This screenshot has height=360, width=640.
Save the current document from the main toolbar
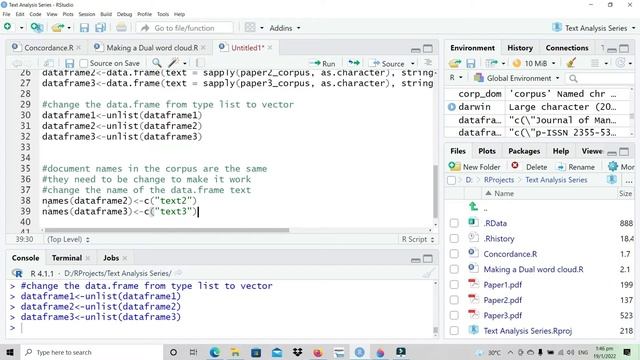84,28
